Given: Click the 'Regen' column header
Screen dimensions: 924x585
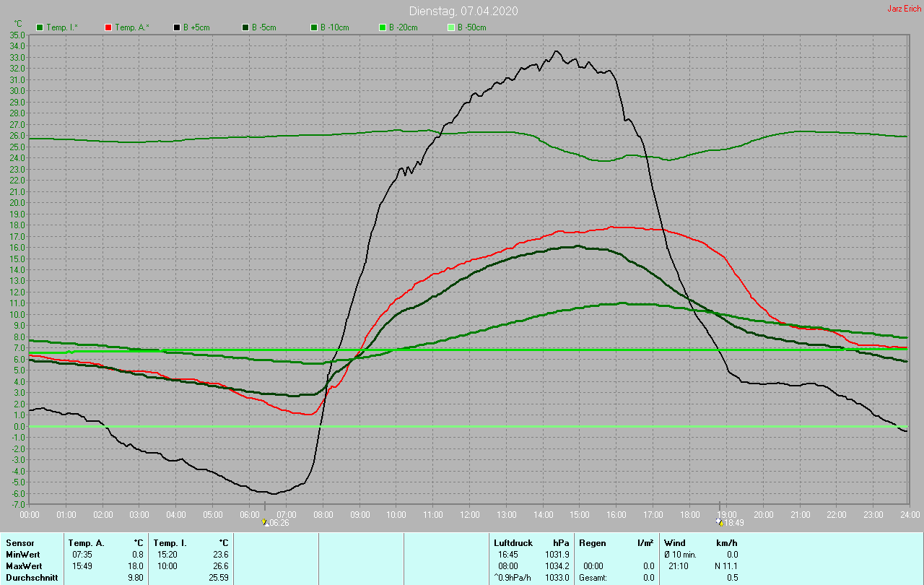Looking at the screenshot, I should tap(592, 542).
